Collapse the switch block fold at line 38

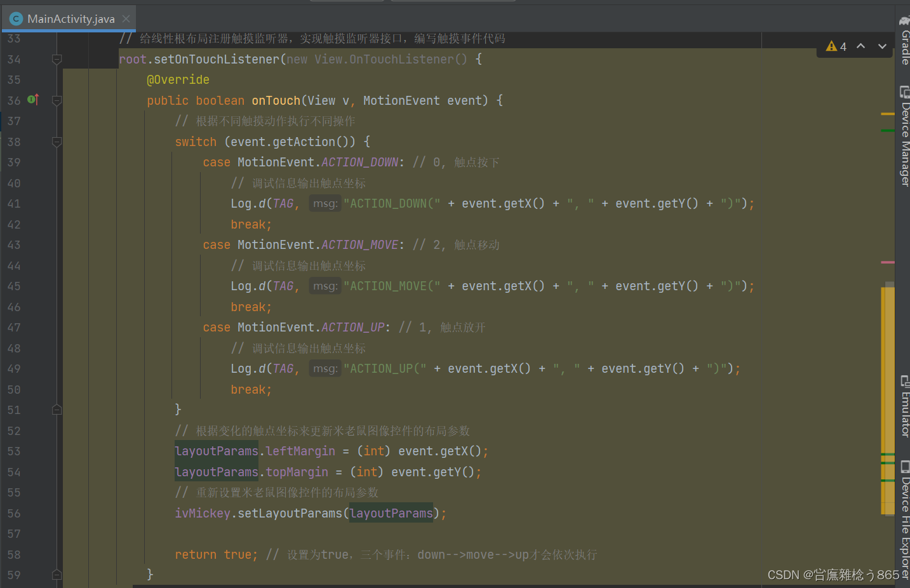[57, 142]
